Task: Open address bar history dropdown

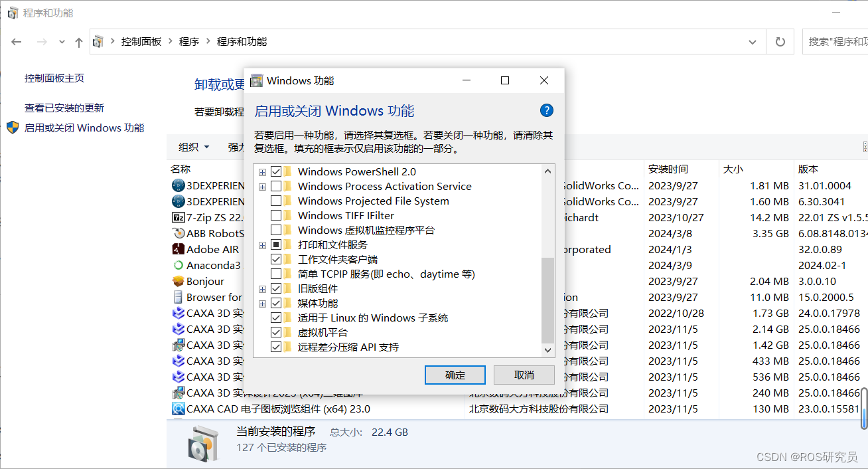Action: 753,42
